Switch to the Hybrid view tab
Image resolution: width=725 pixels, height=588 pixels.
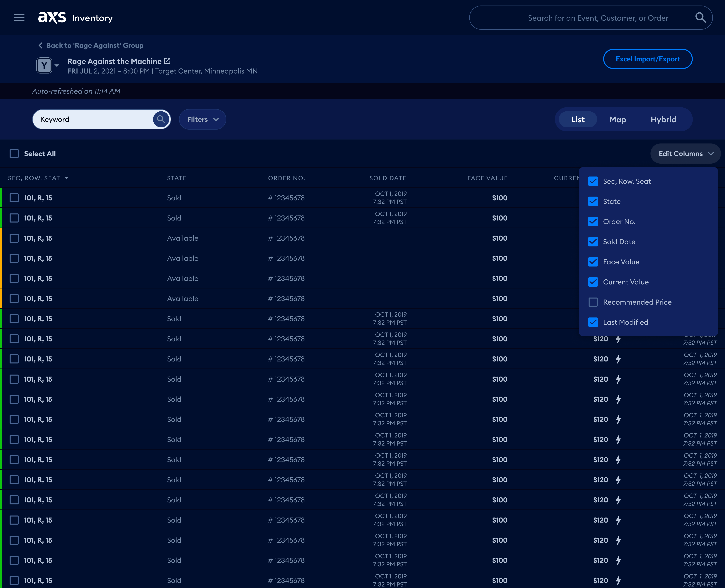click(x=663, y=119)
